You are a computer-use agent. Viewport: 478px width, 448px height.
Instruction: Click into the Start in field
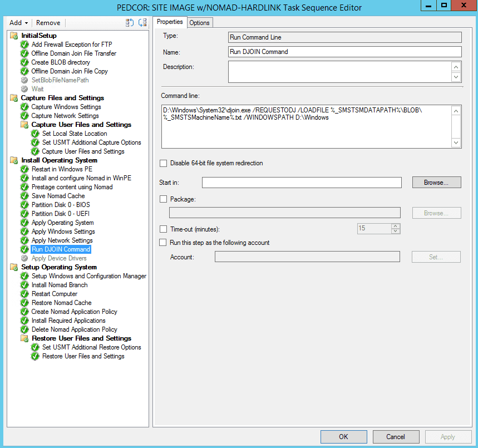pos(302,183)
